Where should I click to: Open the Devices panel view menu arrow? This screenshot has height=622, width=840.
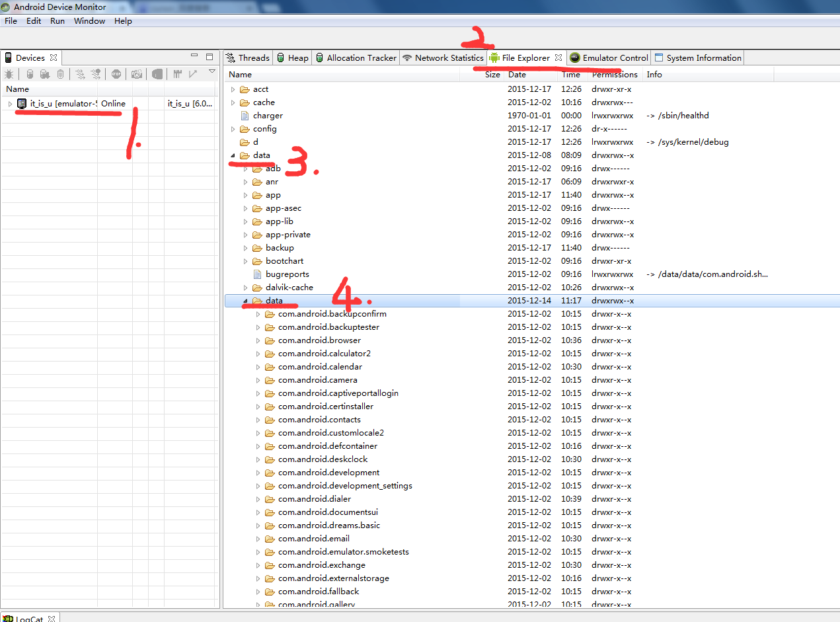211,71
